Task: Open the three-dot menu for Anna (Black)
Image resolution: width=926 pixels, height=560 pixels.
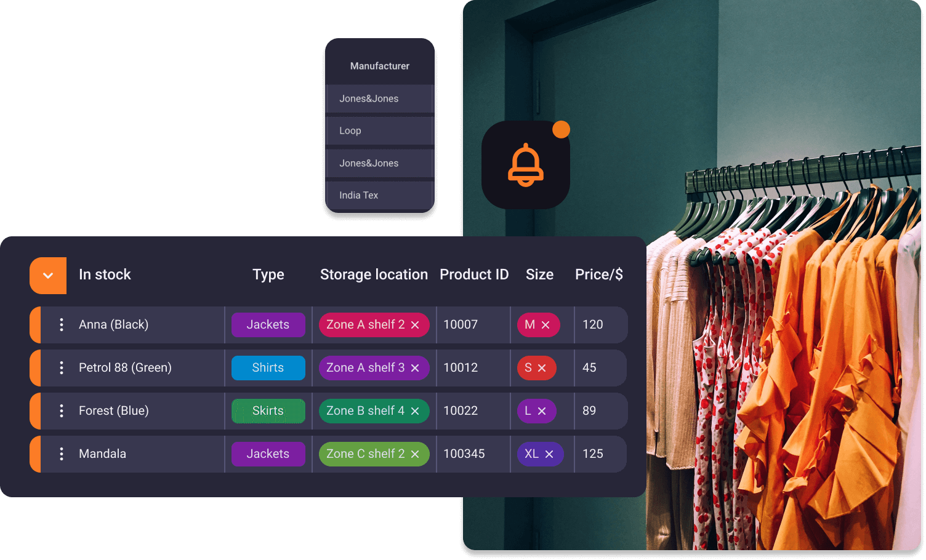Action: point(61,325)
